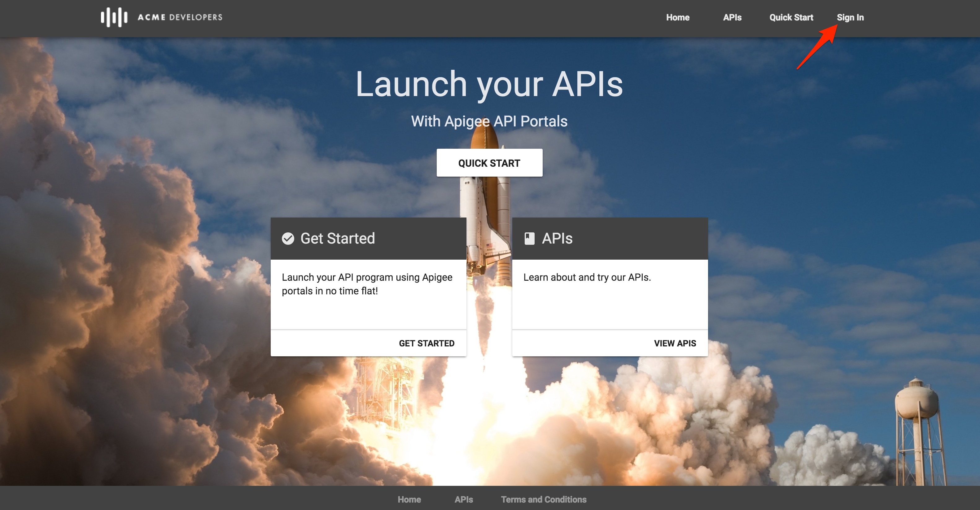The image size is (980, 510).
Task: Click the GET STARTED card button
Action: pos(427,343)
